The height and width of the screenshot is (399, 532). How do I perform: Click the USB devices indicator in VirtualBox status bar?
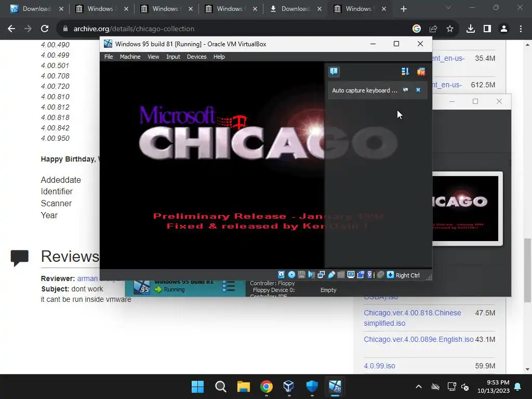[x=331, y=275]
